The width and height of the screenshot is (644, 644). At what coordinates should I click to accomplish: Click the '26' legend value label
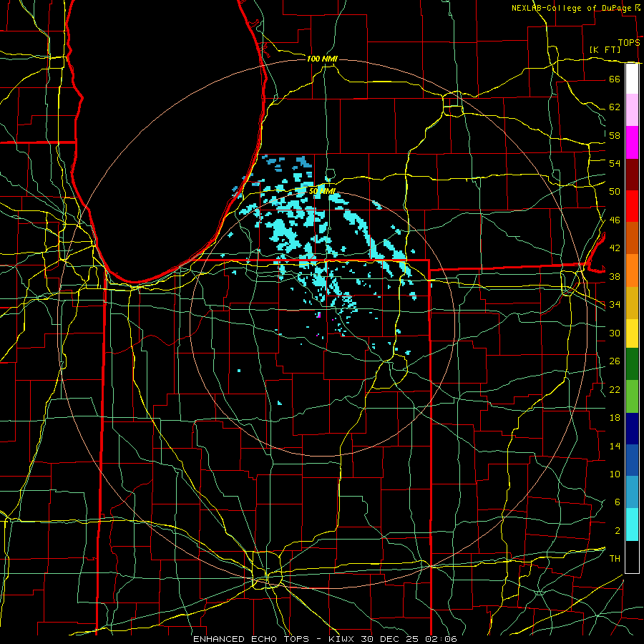(615, 361)
